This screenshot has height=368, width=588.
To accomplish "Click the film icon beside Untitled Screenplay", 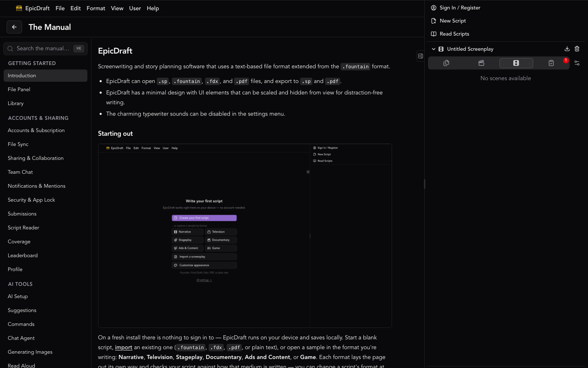I will pos(441,49).
